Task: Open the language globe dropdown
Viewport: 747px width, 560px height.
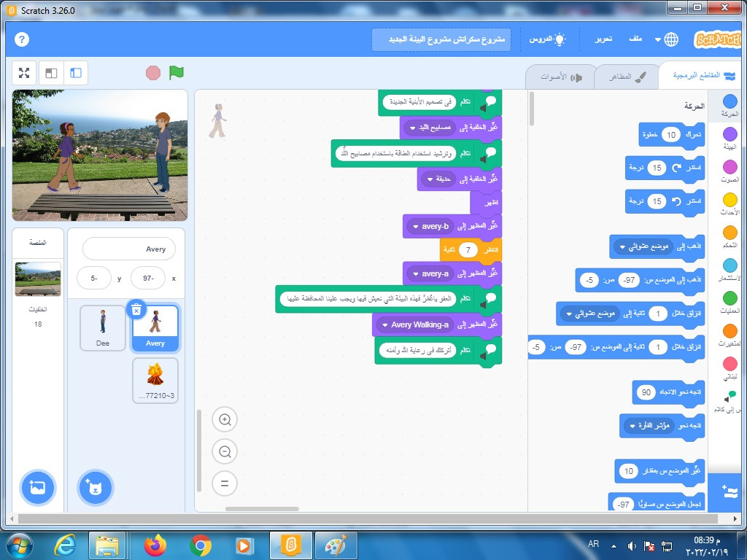Action: [667, 39]
